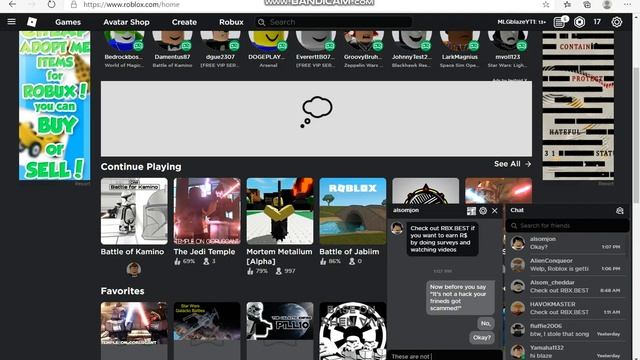Close the alsomjon chat window
The image size is (640, 360).
[x=495, y=211]
